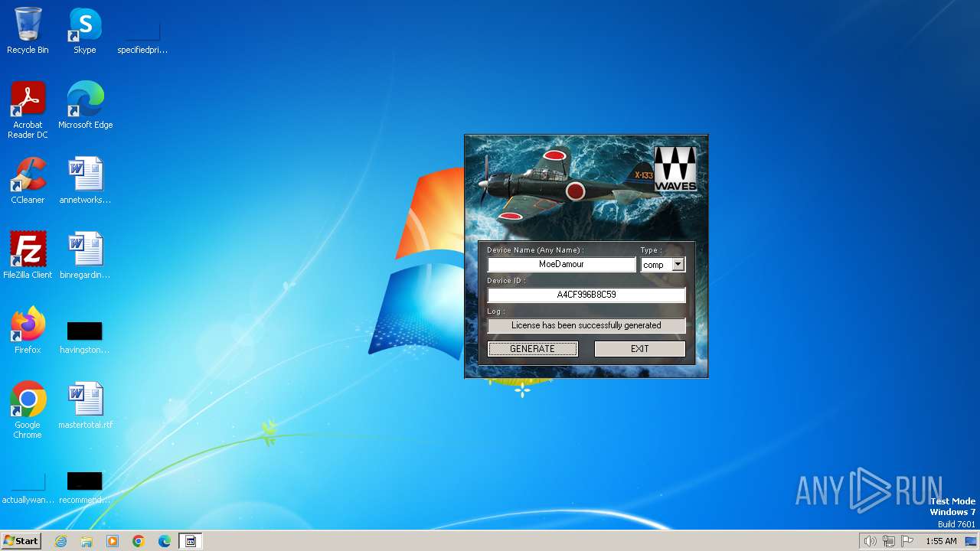The width and height of the screenshot is (980, 551).
Task: Open the Start menu
Action: [x=21, y=541]
